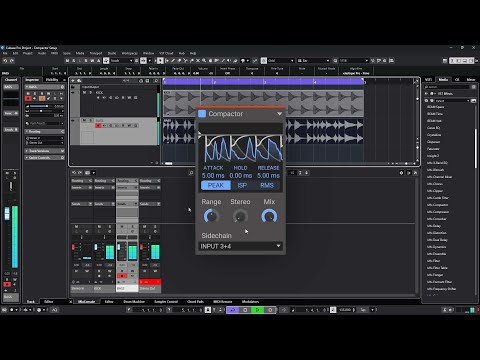Viewport: 480px width, 360px height.
Task: Open the Audio menu
Action: click(42, 53)
